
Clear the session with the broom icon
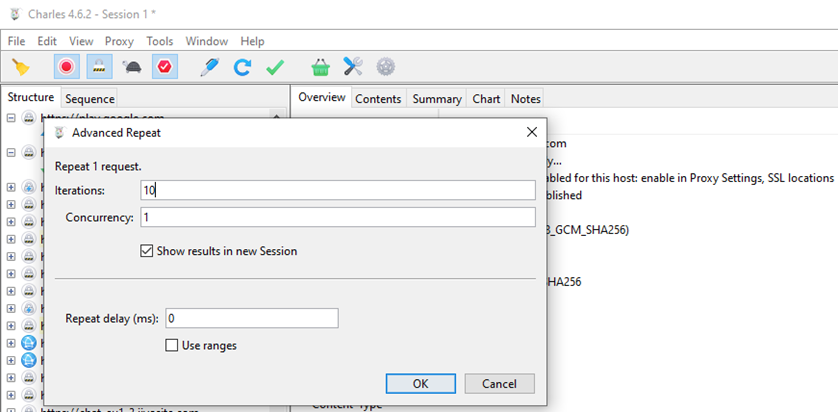tap(20, 67)
